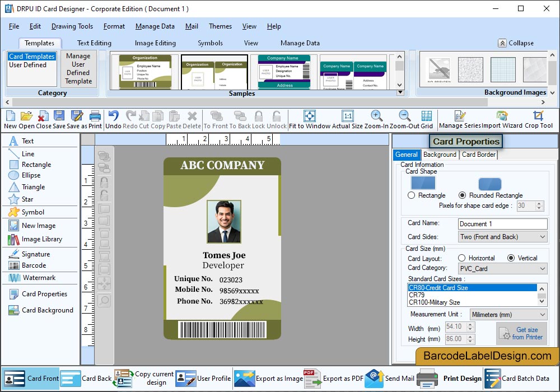This screenshot has width=560, height=392.
Task: Click the Width value stepper
Action: point(470,326)
